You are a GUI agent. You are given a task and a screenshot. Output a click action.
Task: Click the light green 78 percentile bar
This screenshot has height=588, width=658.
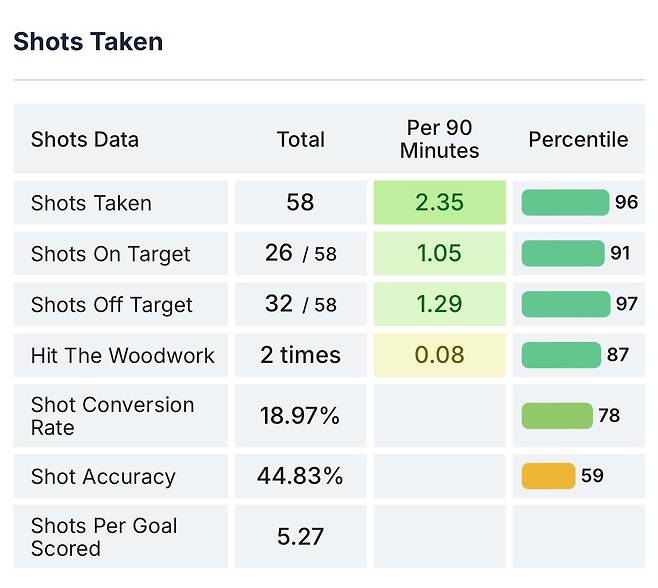557,416
